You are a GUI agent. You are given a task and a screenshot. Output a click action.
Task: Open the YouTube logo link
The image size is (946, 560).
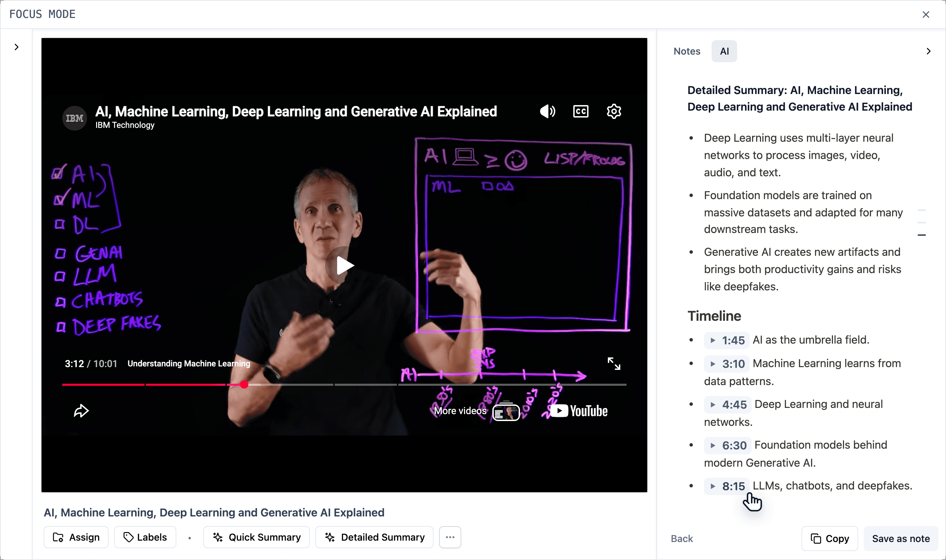coord(579,411)
